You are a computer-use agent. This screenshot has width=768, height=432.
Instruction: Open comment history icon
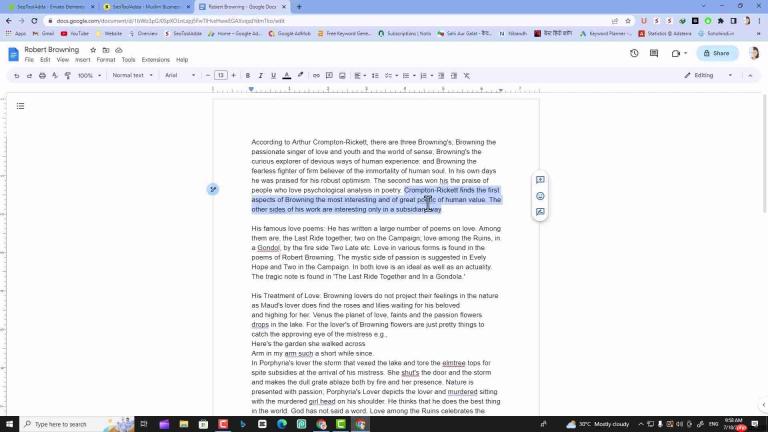pos(654,53)
